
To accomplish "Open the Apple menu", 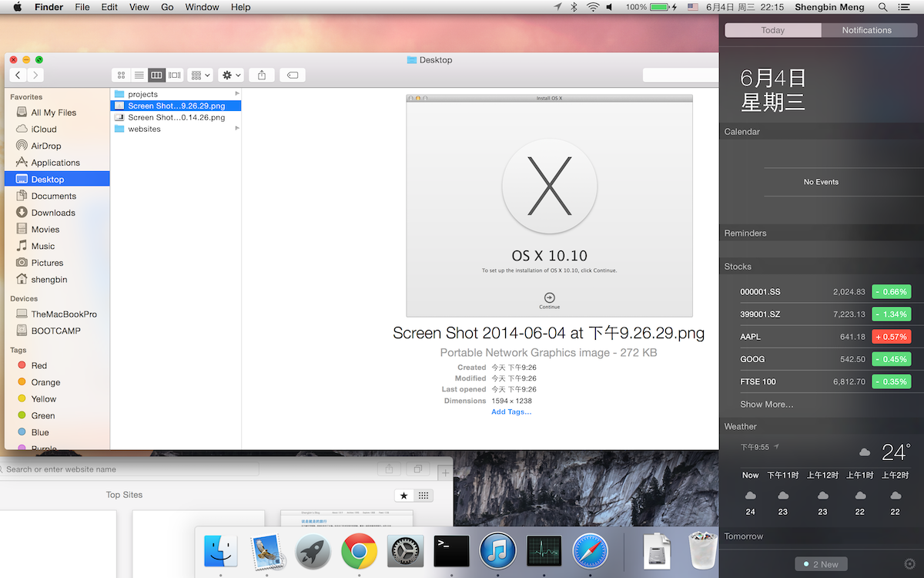I will (18, 7).
